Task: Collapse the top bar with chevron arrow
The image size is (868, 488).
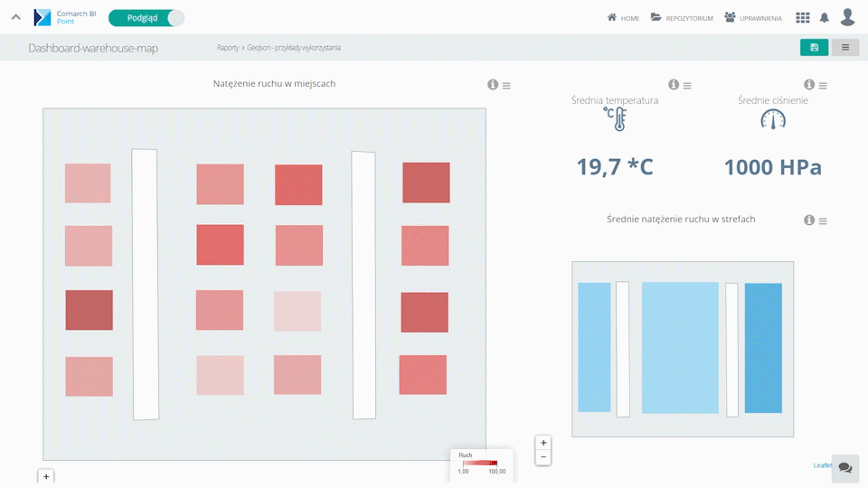Action: click(x=15, y=17)
